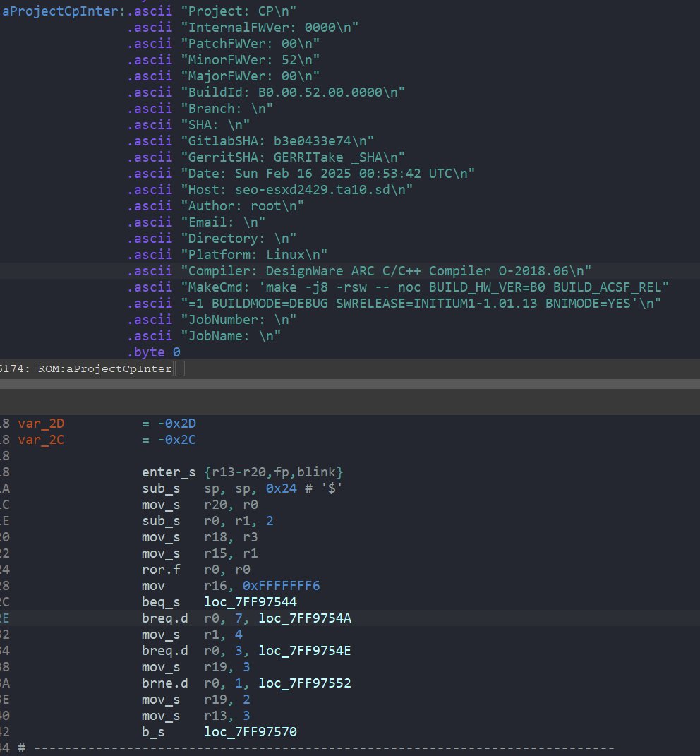Select the "MajorFWVer: 00\n" string

pos(250,76)
